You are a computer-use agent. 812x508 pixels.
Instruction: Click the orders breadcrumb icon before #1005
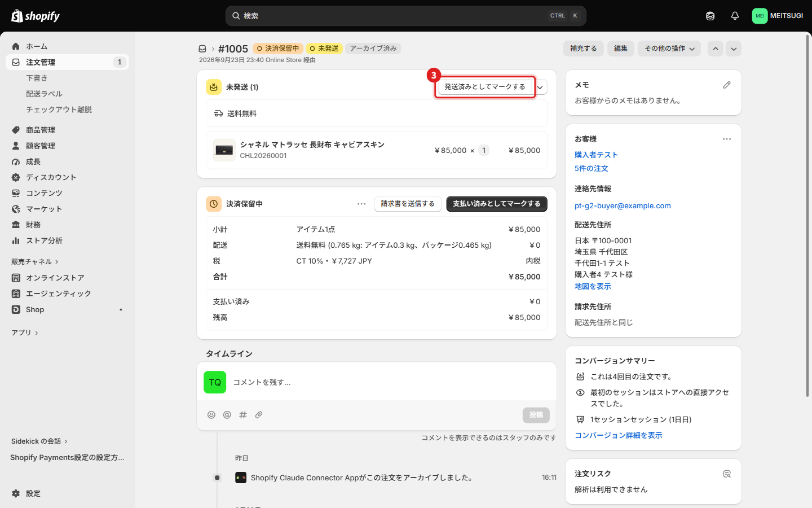tap(202, 49)
